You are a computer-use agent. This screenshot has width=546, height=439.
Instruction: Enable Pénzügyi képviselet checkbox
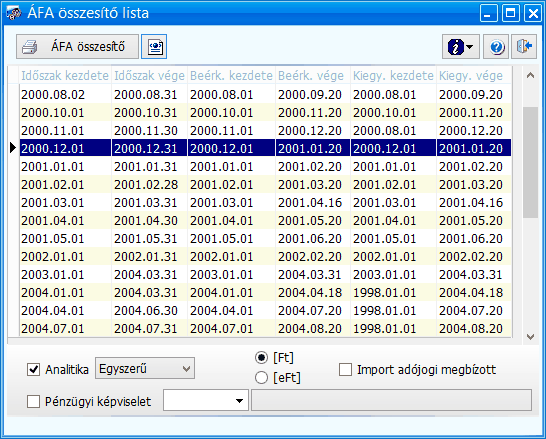pyautogui.click(x=33, y=401)
